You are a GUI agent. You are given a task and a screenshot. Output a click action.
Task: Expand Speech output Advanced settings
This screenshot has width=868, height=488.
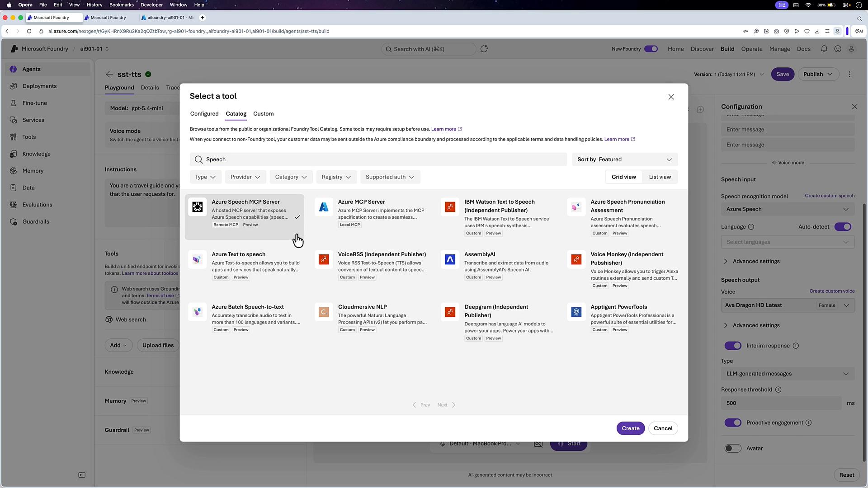(752, 325)
